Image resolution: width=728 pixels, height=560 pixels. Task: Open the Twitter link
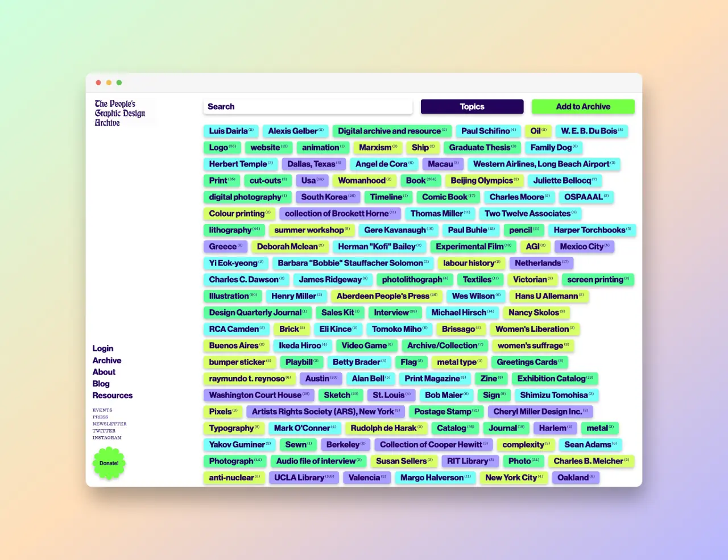(104, 430)
